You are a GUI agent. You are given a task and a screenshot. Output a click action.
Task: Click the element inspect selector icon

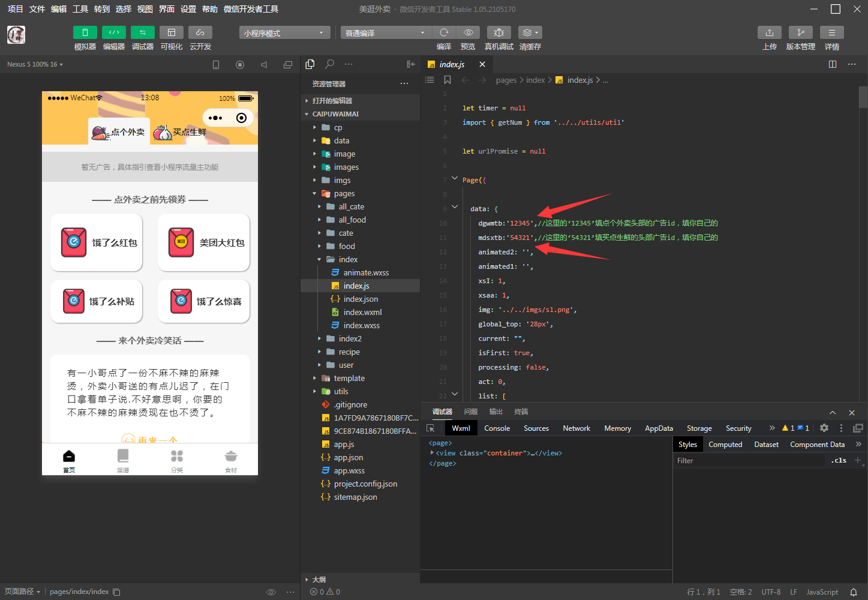pyautogui.click(x=430, y=428)
